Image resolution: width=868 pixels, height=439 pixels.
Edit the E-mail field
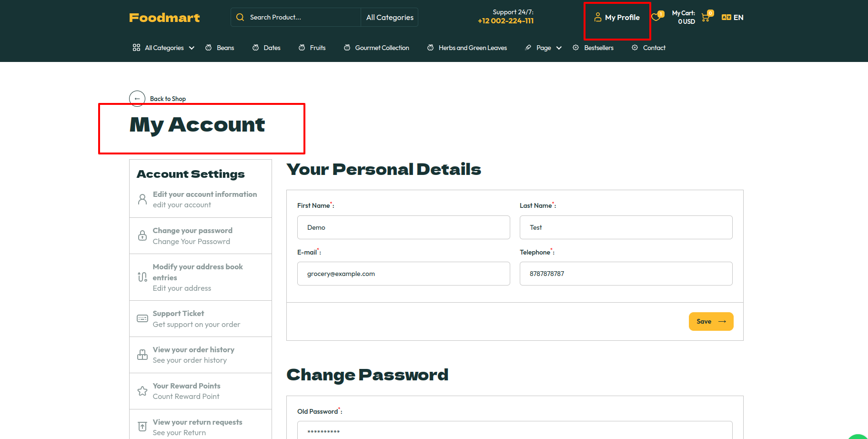pyautogui.click(x=404, y=274)
